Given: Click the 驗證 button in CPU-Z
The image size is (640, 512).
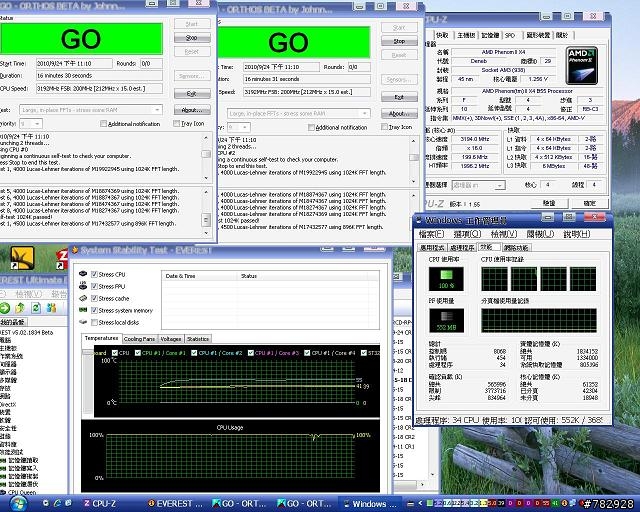Looking at the screenshot, I should [x=549, y=203].
